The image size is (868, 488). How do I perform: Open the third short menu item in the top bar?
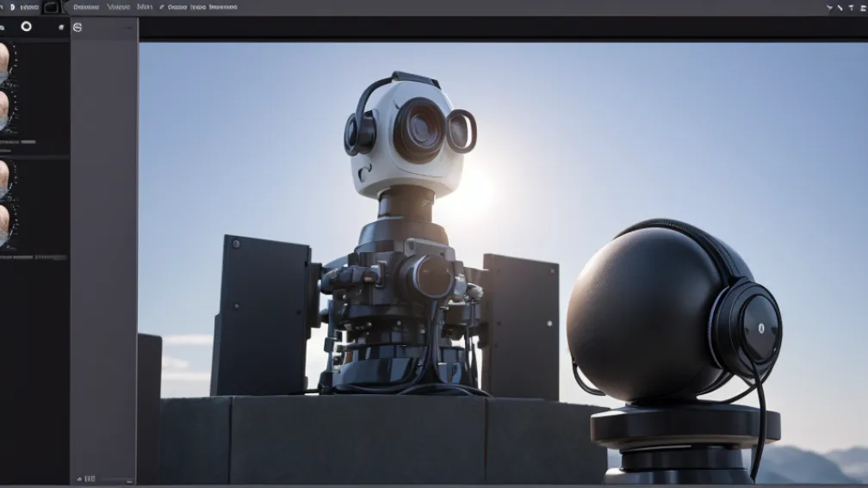tap(145, 7)
